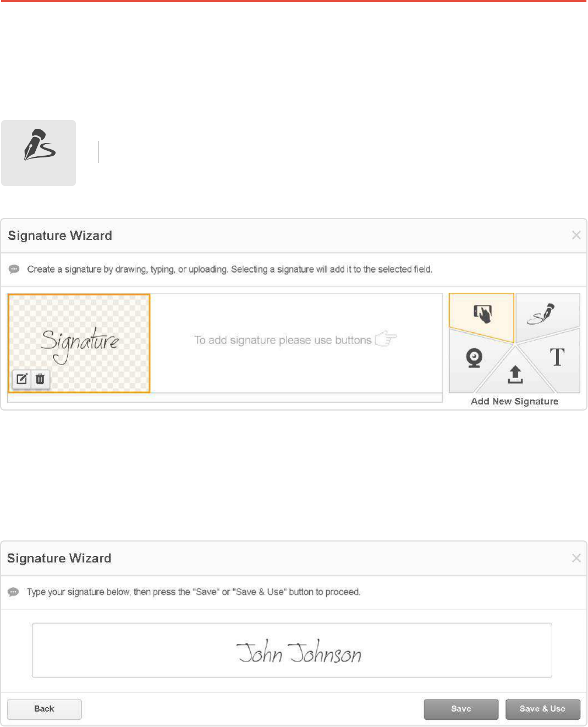The height and width of the screenshot is (727, 588).
Task: Pick the type signature 'T' option
Action: pyautogui.click(x=557, y=358)
